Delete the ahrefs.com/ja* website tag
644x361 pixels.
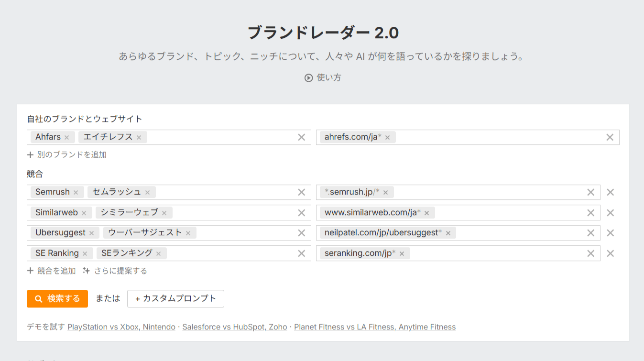click(x=387, y=138)
